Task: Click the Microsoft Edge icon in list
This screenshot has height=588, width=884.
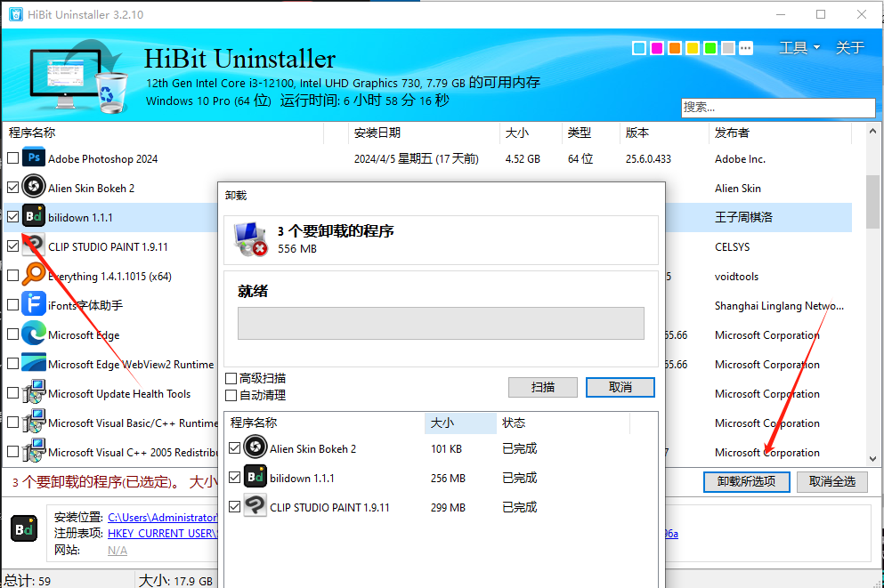Action: coord(34,334)
